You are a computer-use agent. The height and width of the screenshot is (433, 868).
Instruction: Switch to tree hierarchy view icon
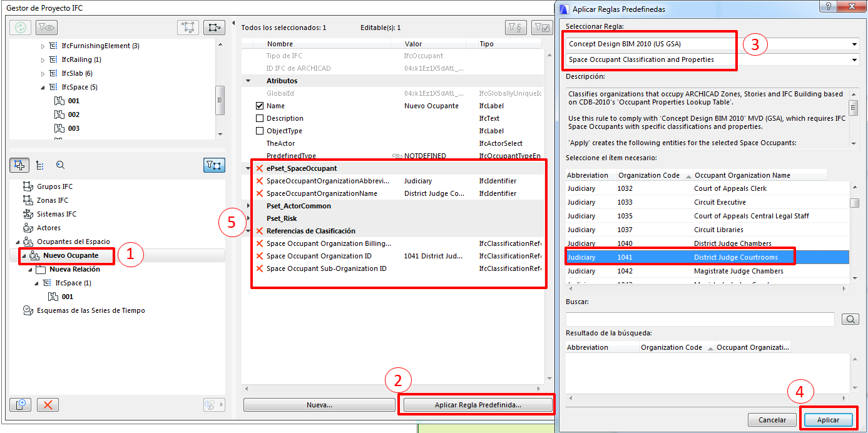40,165
